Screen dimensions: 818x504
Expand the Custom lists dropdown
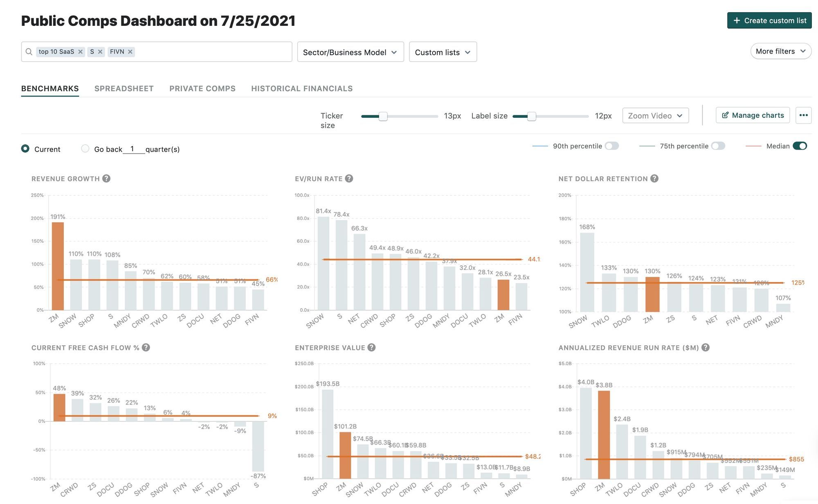(443, 52)
